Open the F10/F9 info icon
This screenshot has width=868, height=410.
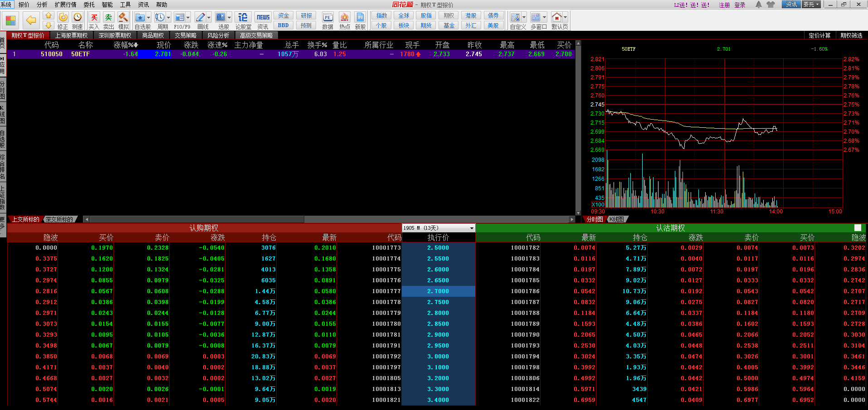click(x=180, y=17)
